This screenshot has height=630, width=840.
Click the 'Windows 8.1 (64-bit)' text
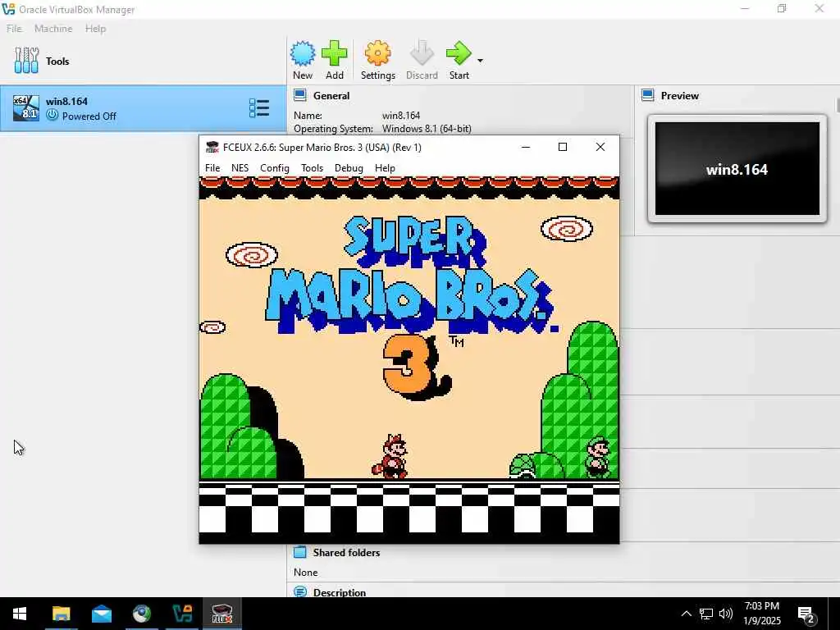click(427, 129)
